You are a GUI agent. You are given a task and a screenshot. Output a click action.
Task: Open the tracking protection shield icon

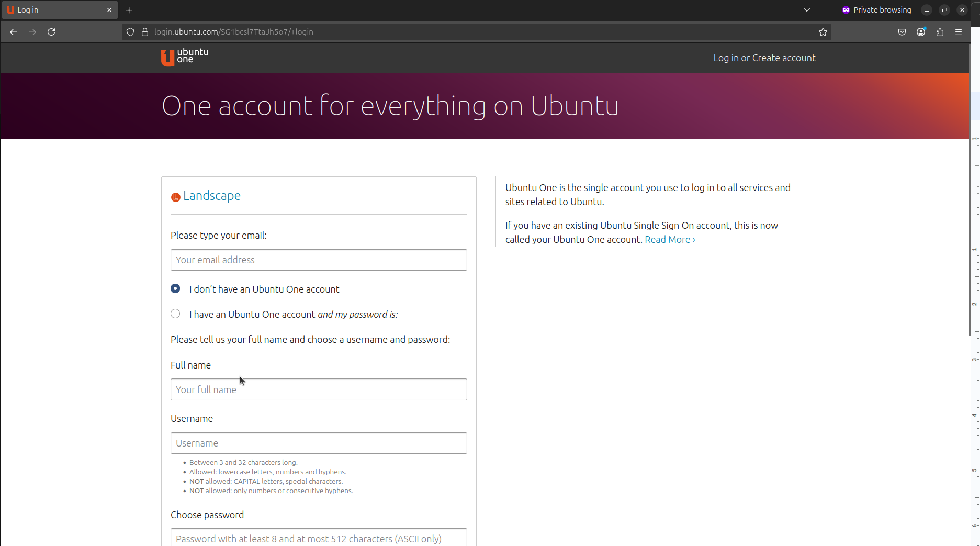point(130,32)
